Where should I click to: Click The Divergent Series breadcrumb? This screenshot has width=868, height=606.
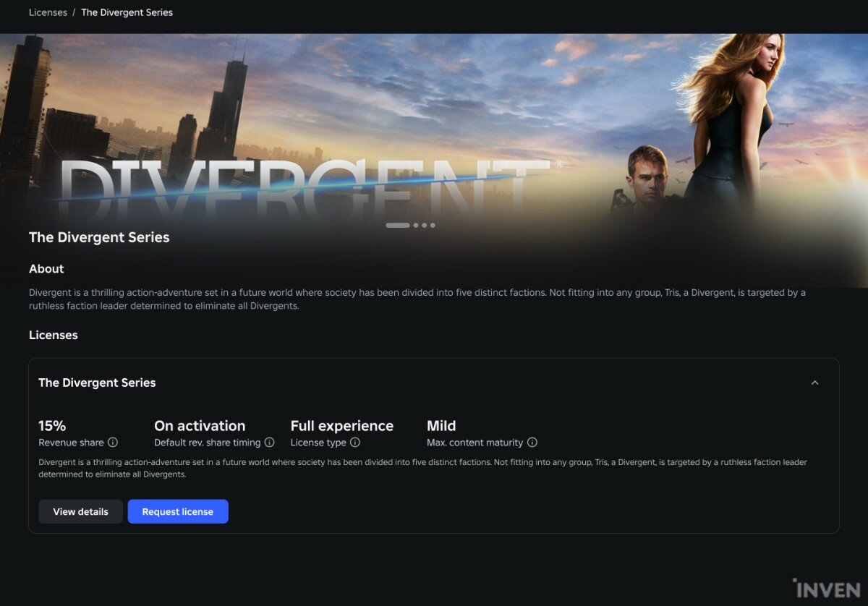tap(127, 12)
